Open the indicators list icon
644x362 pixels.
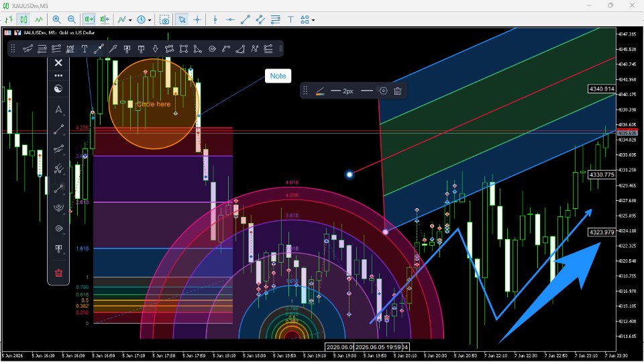pos(122,19)
